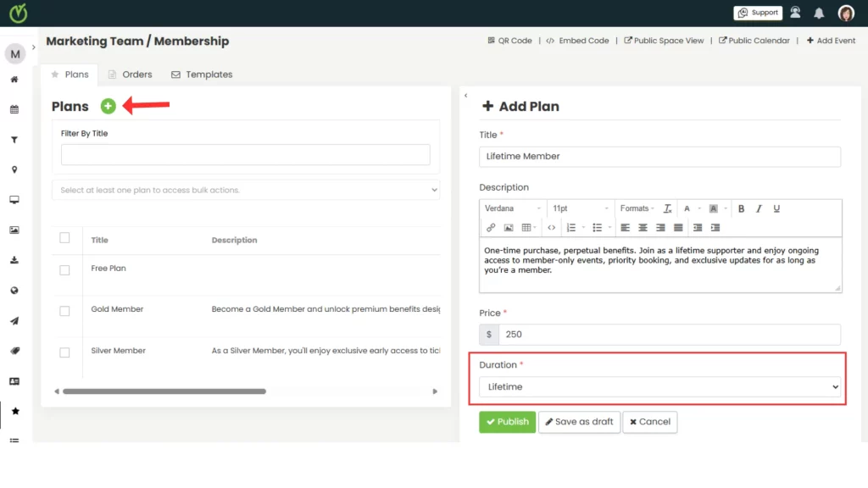Apply italic formatting in description editor
Viewport: 868px width, 488px height.
(759, 208)
